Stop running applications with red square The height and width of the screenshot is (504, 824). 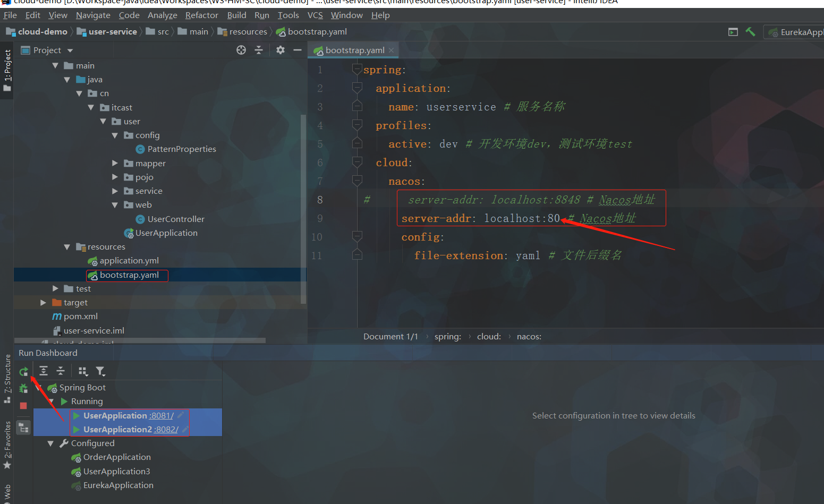23,406
